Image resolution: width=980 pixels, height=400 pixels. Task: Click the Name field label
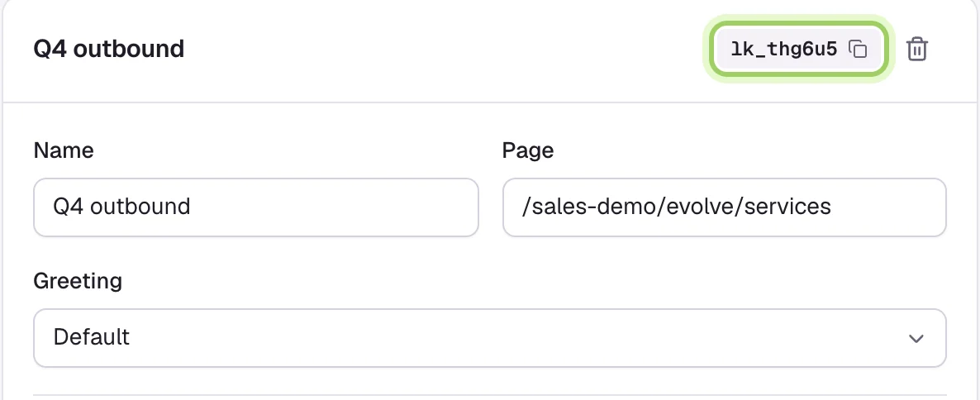(64, 150)
